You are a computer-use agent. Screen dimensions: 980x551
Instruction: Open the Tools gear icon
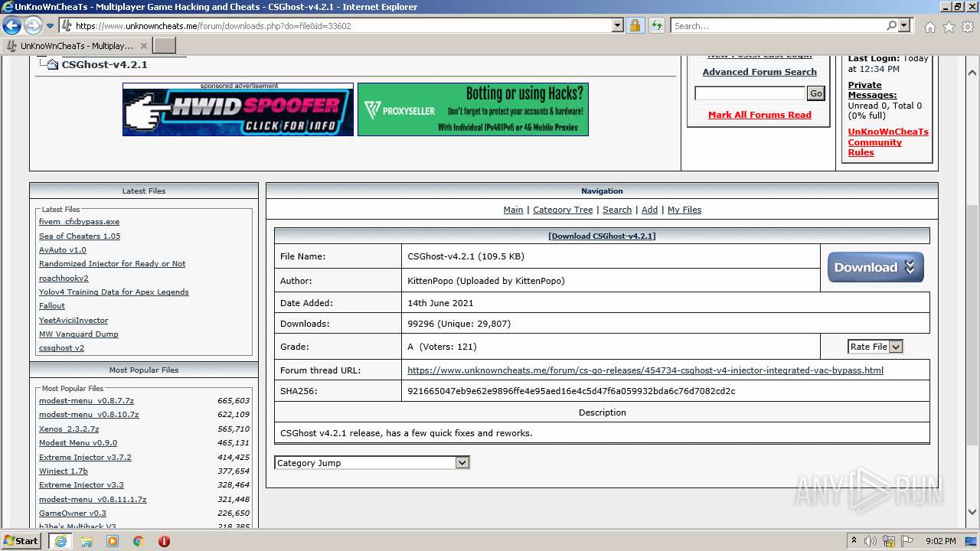pyautogui.click(x=968, y=27)
